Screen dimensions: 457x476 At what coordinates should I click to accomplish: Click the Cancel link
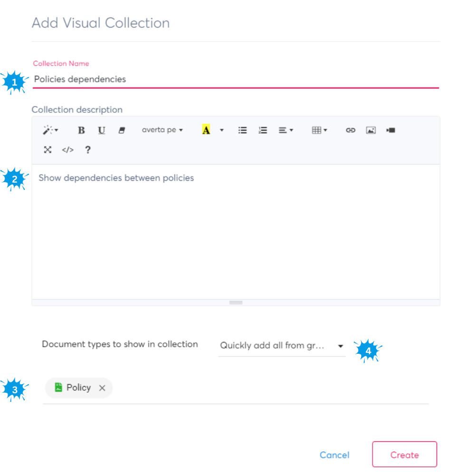click(334, 455)
